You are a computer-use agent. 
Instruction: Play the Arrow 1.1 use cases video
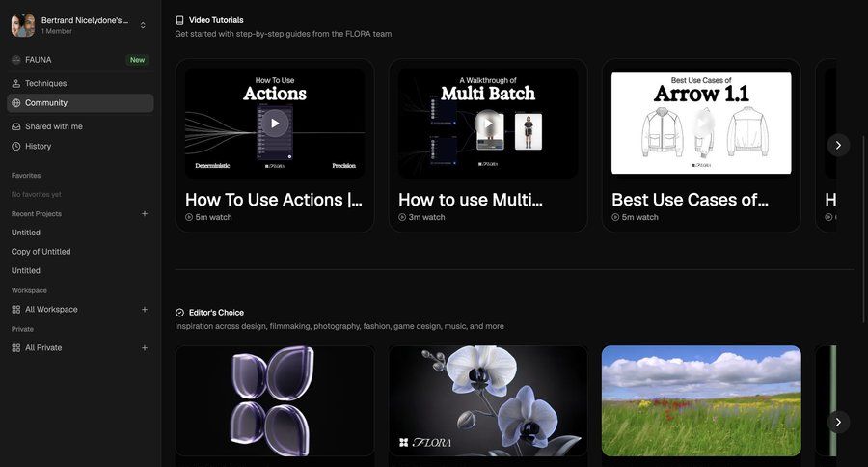[701, 123]
